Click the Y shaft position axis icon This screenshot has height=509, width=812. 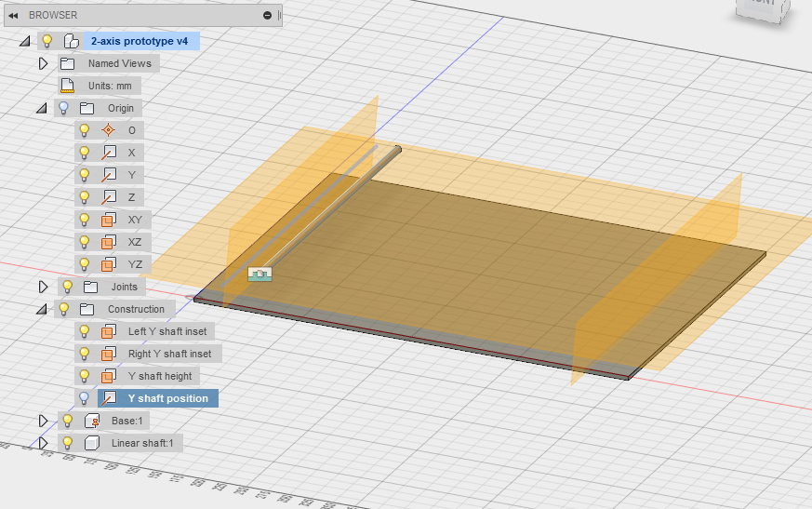[109, 398]
